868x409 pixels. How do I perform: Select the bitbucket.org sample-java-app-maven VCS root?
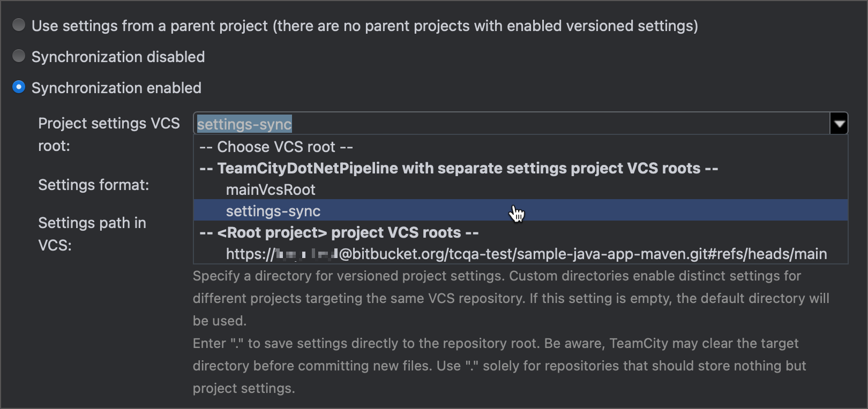(526, 254)
